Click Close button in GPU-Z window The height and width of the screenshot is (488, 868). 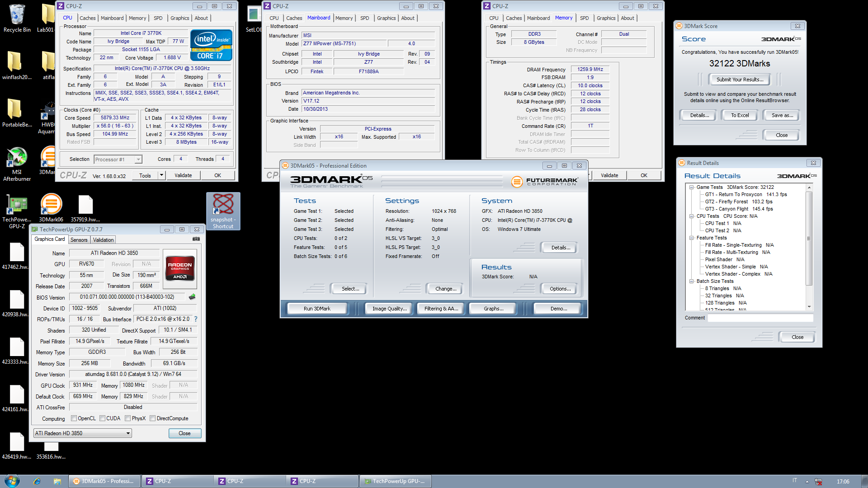(x=184, y=433)
